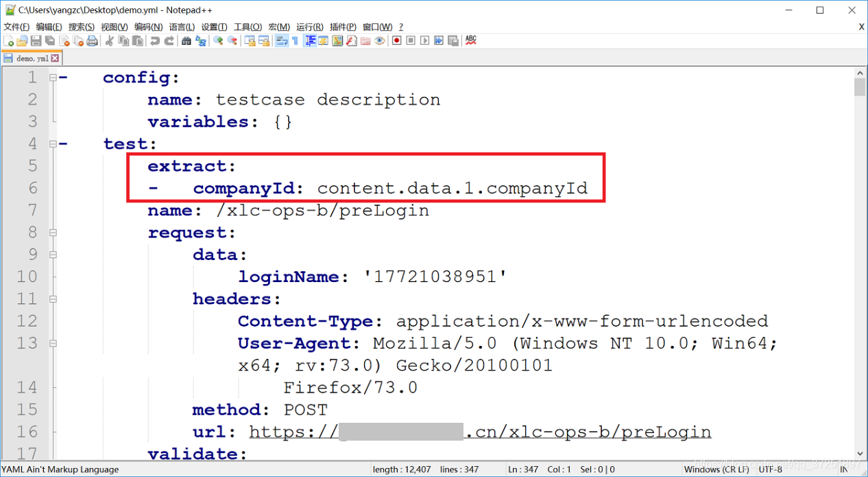The height and width of the screenshot is (477, 868).
Task: Click the ABC spell check icon
Action: (470, 41)
